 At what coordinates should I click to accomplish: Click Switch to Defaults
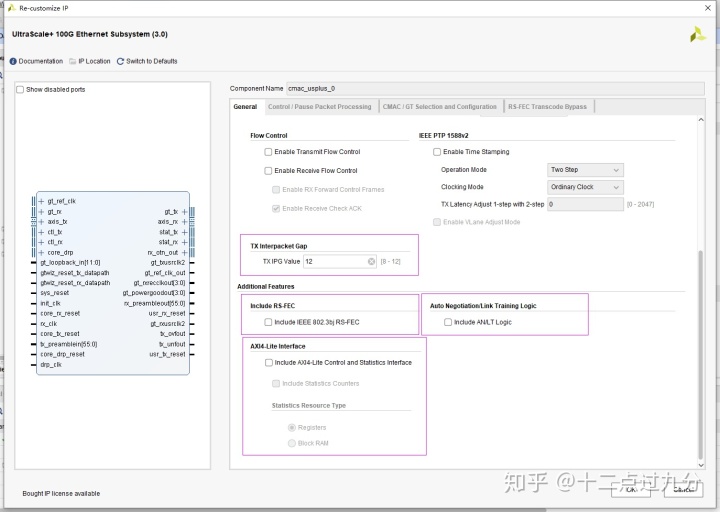(x=152, y=61)
